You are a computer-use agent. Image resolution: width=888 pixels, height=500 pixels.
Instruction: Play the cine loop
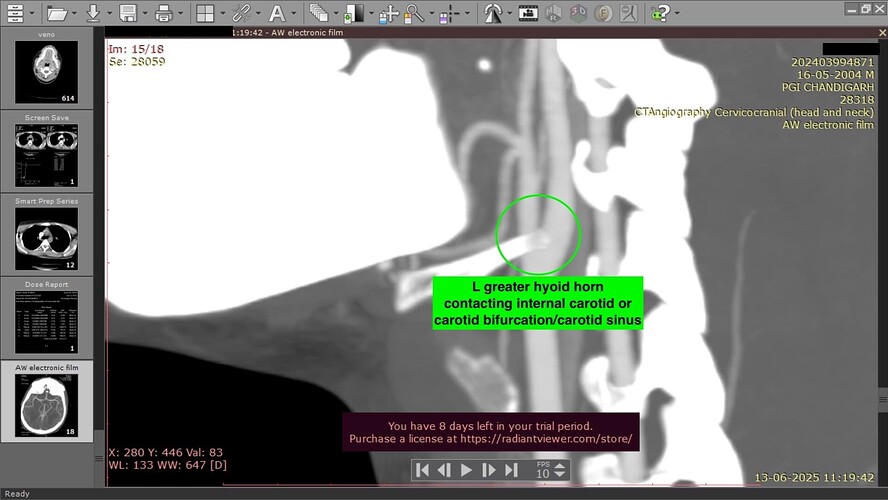(467, 470)
